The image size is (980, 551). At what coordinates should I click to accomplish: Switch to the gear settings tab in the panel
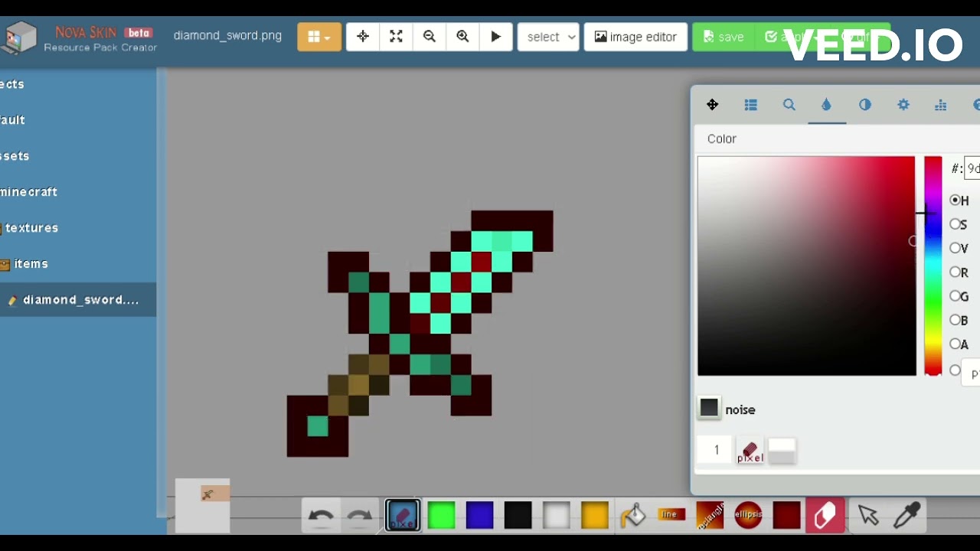tap(903, 105)
